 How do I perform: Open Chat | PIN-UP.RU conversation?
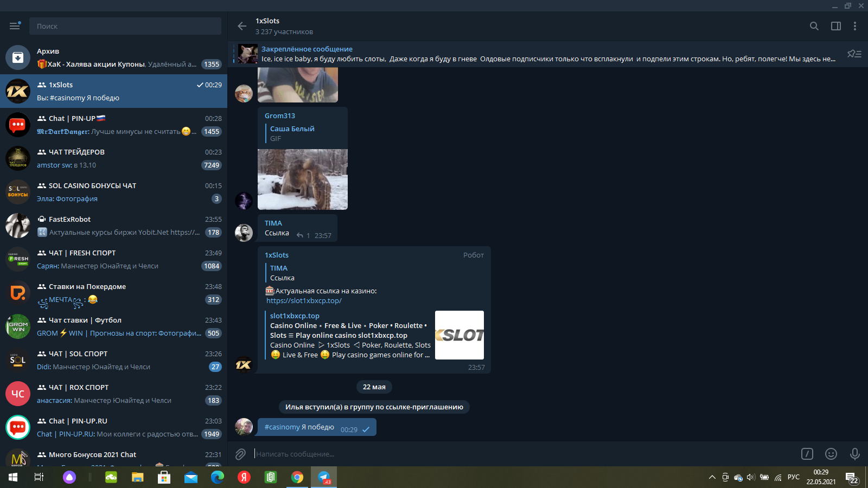click(114, 427)
